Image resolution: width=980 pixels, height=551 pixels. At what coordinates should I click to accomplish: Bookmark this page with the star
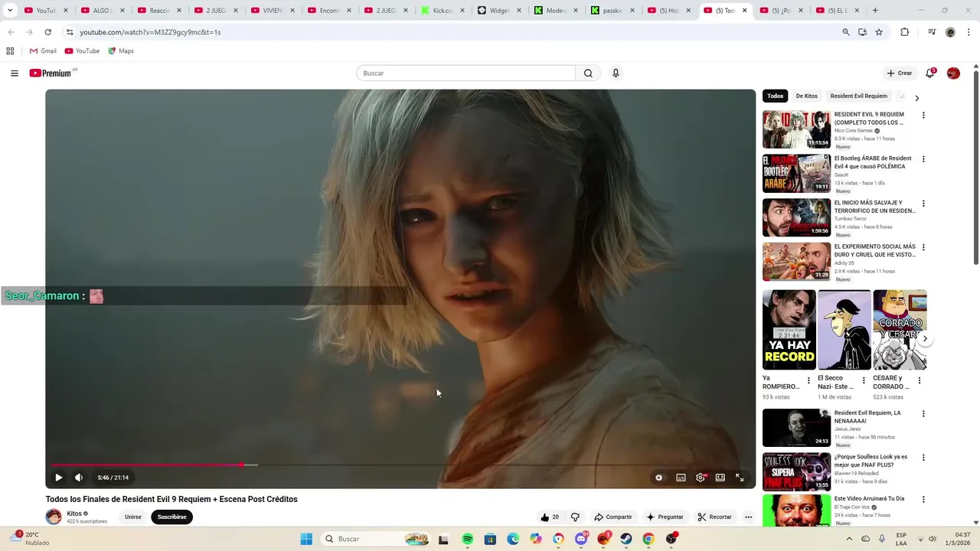[x=879, y=32]
